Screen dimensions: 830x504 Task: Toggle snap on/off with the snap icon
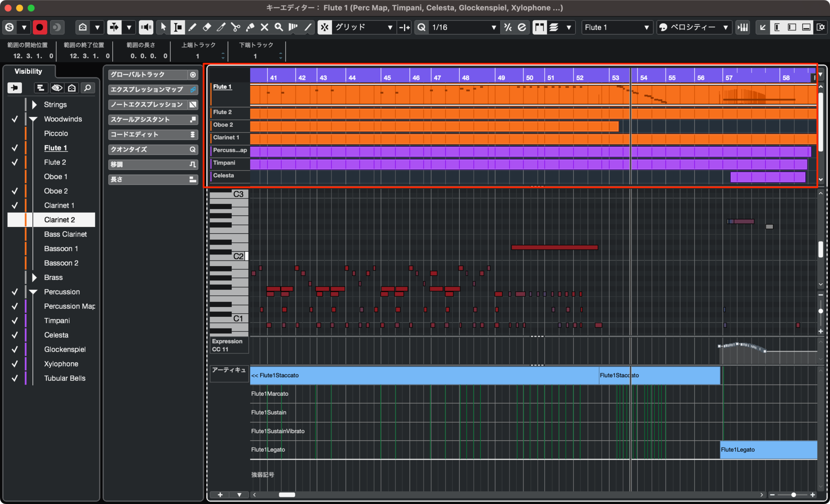(325, 27)
